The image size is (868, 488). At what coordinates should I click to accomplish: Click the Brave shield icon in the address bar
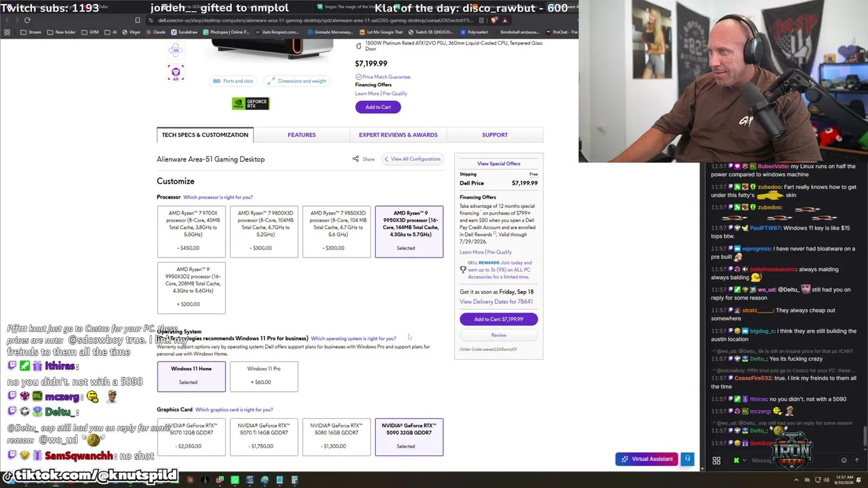tap(495, 20)
